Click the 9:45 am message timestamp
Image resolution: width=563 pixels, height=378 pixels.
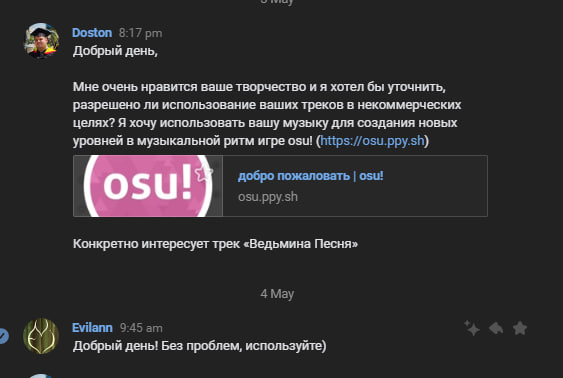tap(141, 328)
